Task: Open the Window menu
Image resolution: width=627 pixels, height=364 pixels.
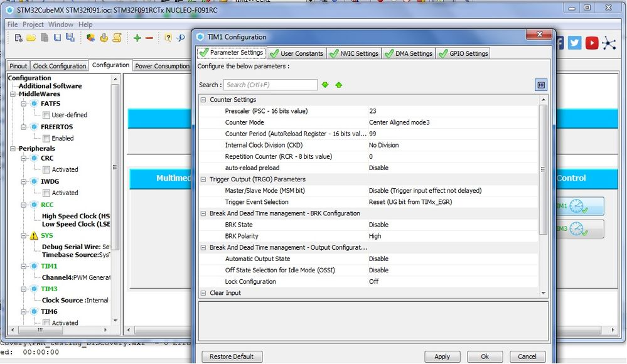Action: 61,24
